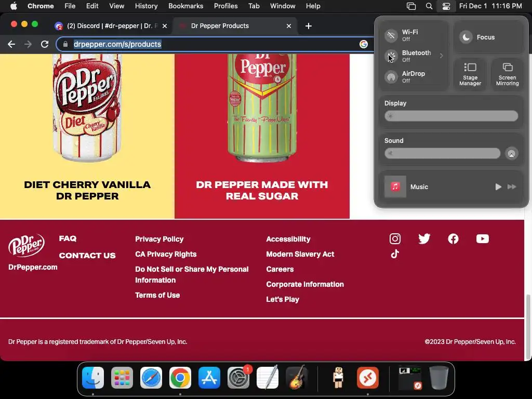Open the History menu

[x=146, y=6]
